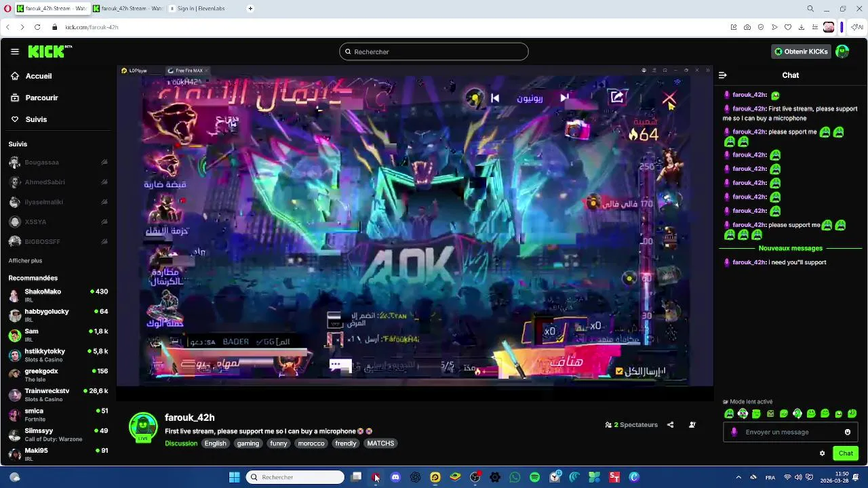This screenshot has width=868, height=488.
Task: Open recommended channel Slimssyy
Action: click(58, 434)
